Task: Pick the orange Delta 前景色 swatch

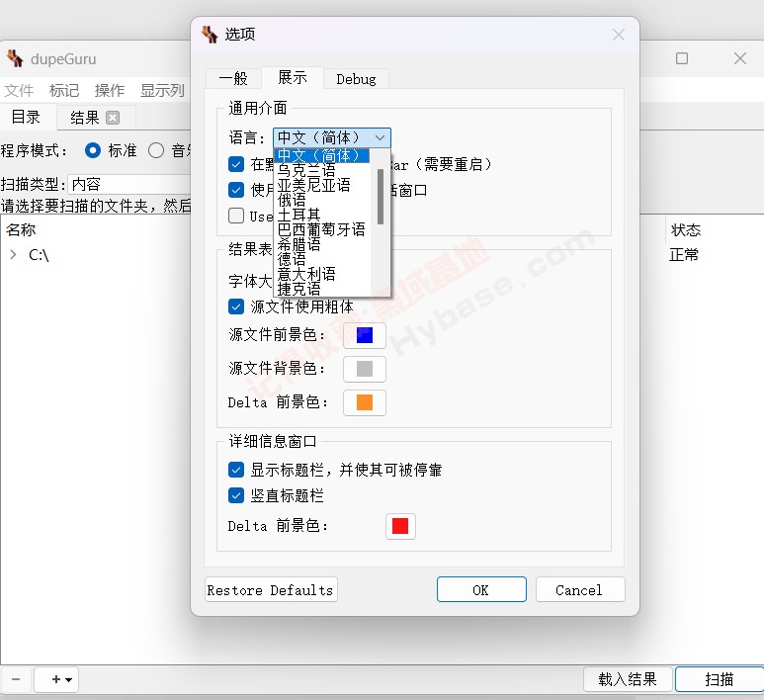Action: [x=365, y=402]
